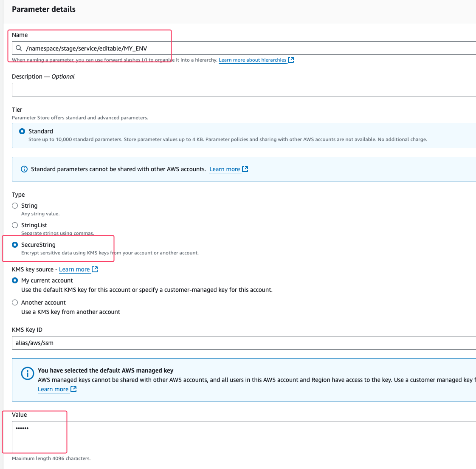Image resolution: width=476 pixels, height=469 pixels.
Task: Pick Another account as KMS key source
Action: pos(15,302)
